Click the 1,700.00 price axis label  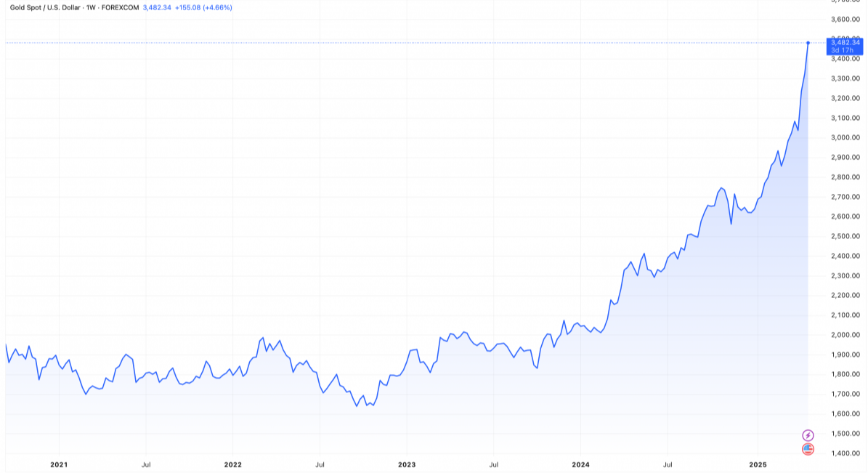click(x=845, y=394)
